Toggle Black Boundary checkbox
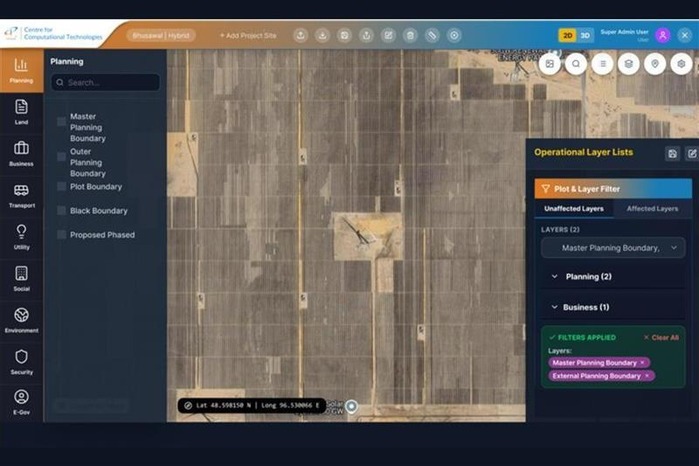This screenshot has height=466, width=699. [62, 210]
